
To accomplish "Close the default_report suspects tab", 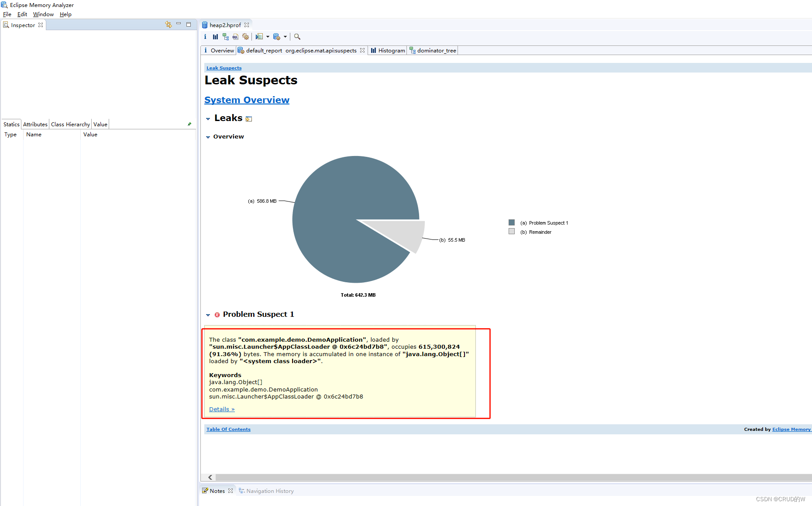I will click(x=362, y=50).
